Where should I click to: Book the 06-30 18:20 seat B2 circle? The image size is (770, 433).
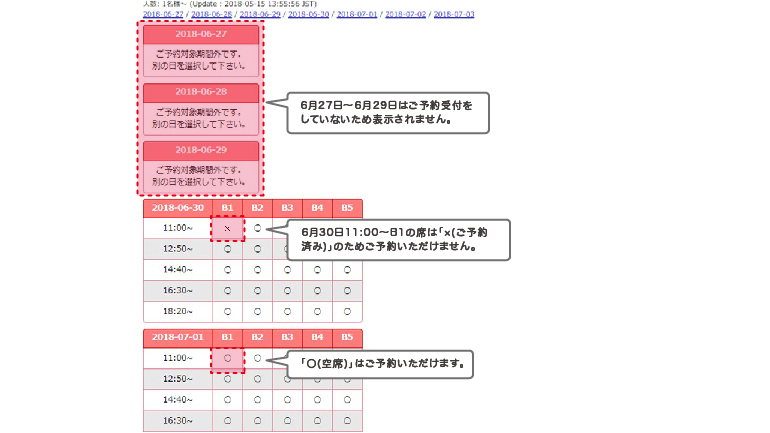(257, 311)
